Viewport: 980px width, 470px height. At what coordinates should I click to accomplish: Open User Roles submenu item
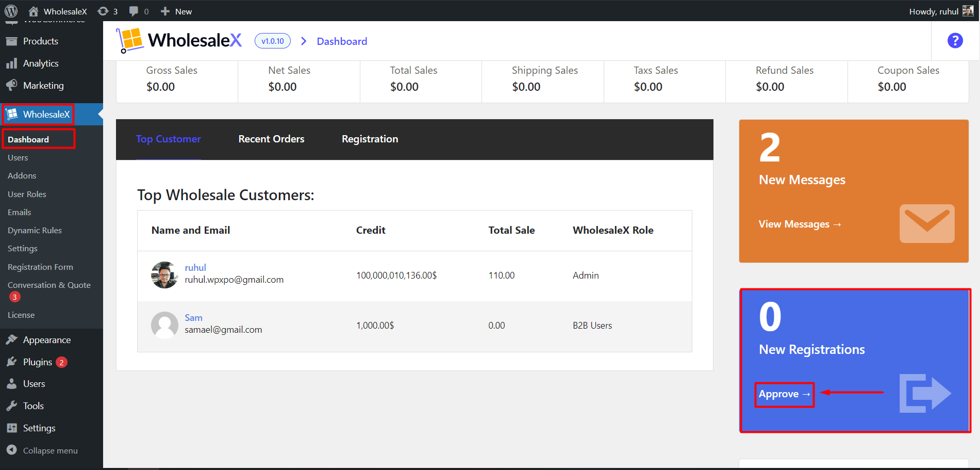[27, 194]
